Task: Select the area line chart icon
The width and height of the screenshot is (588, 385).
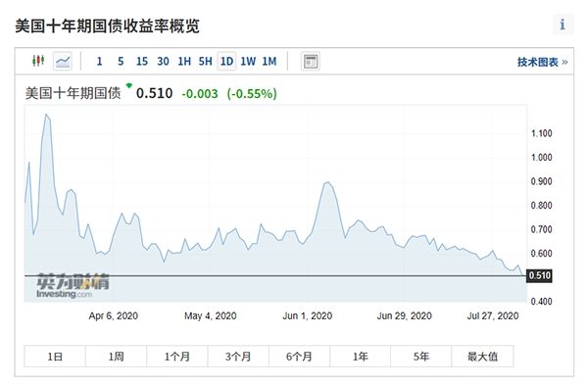Action: (x=63, y=61)
